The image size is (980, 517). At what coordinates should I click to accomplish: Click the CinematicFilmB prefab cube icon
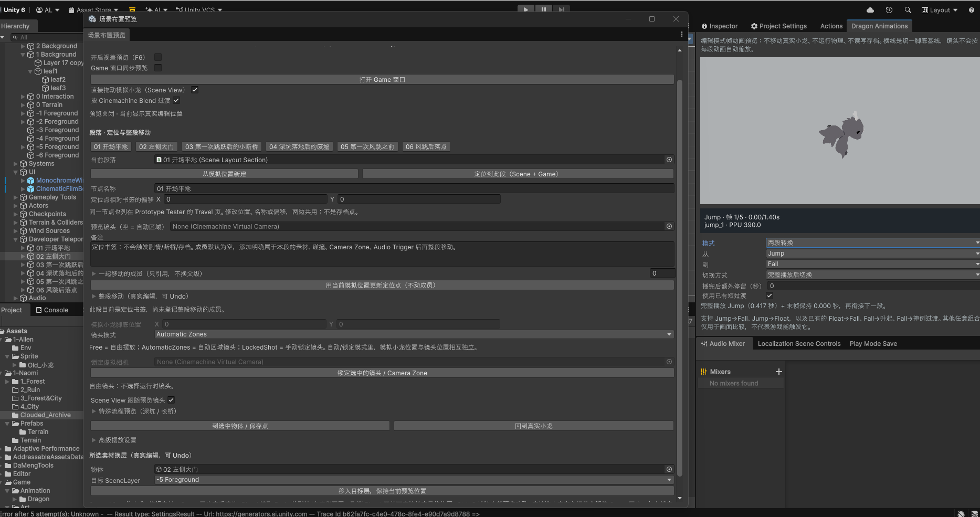tap(31, 189)
